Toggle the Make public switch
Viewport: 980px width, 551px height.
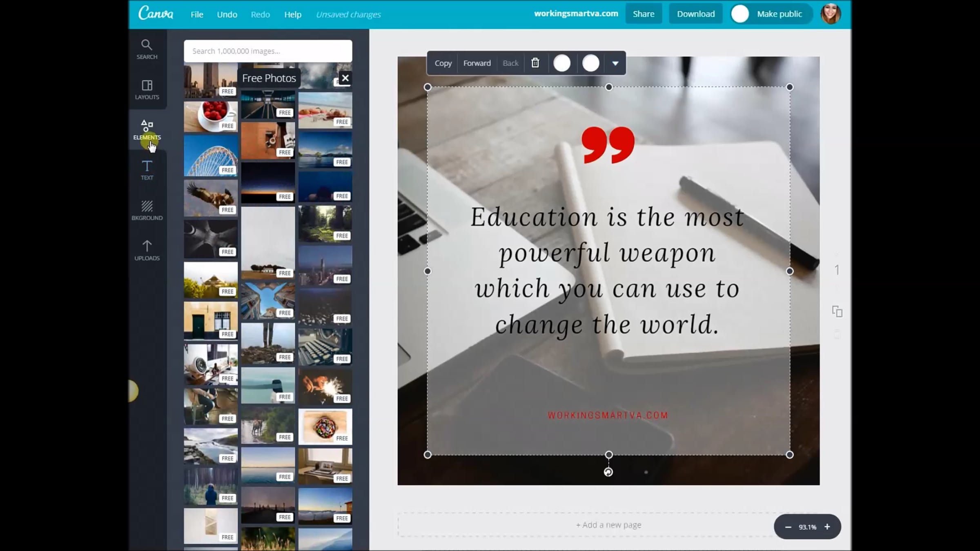coord(740,14)
